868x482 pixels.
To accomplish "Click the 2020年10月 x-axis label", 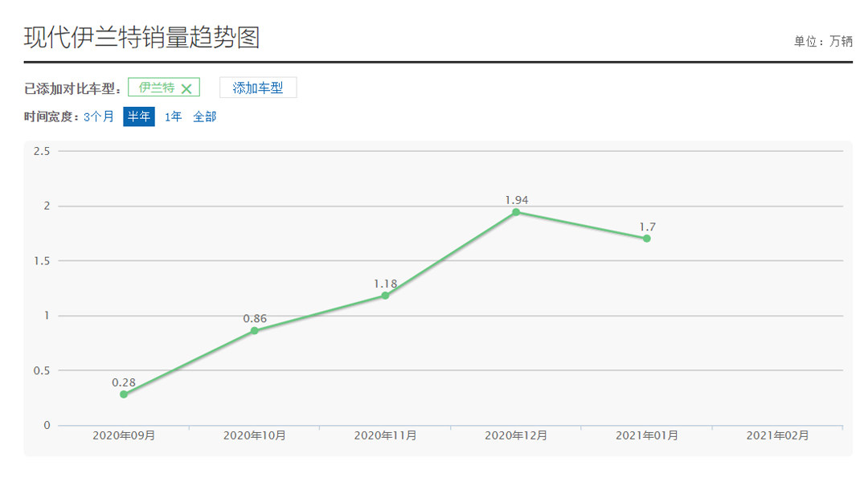I will 255,435.
